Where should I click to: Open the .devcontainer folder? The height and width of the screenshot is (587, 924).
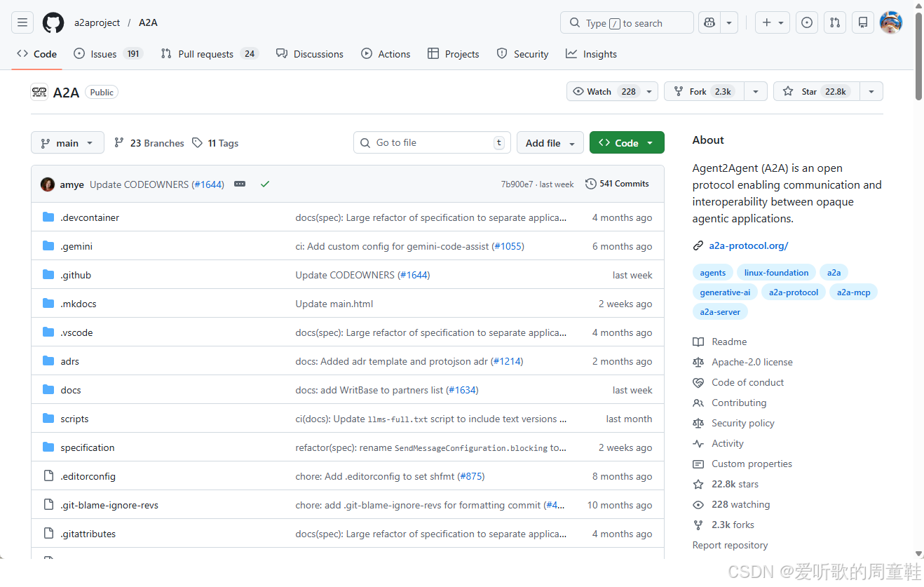pyautogui.click(x=90, y=217)
